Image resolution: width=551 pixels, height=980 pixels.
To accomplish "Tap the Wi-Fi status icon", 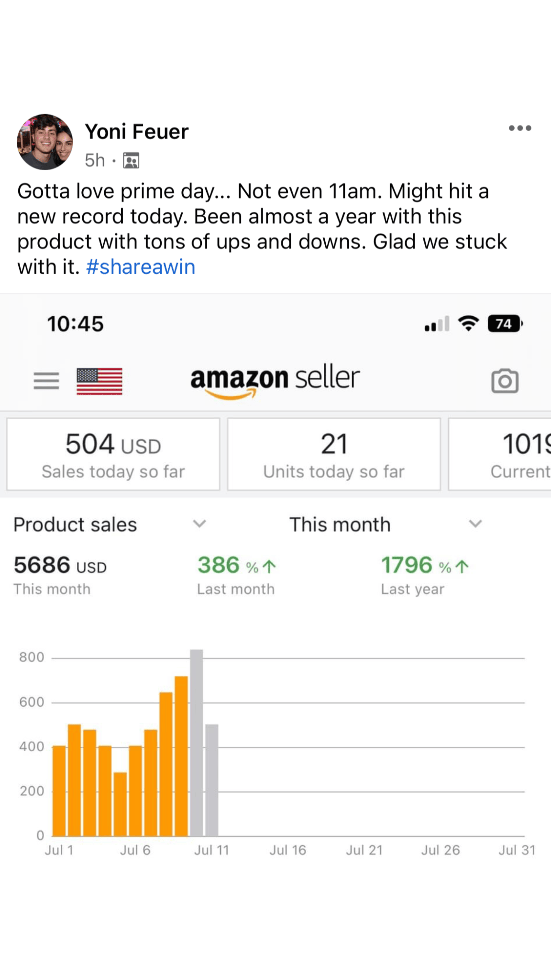I will point(468,324).
